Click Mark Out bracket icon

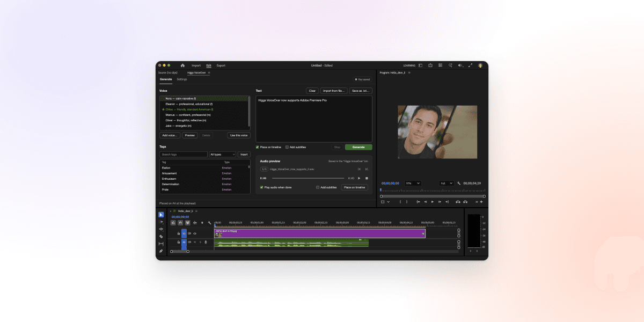[x=407, y=202]
